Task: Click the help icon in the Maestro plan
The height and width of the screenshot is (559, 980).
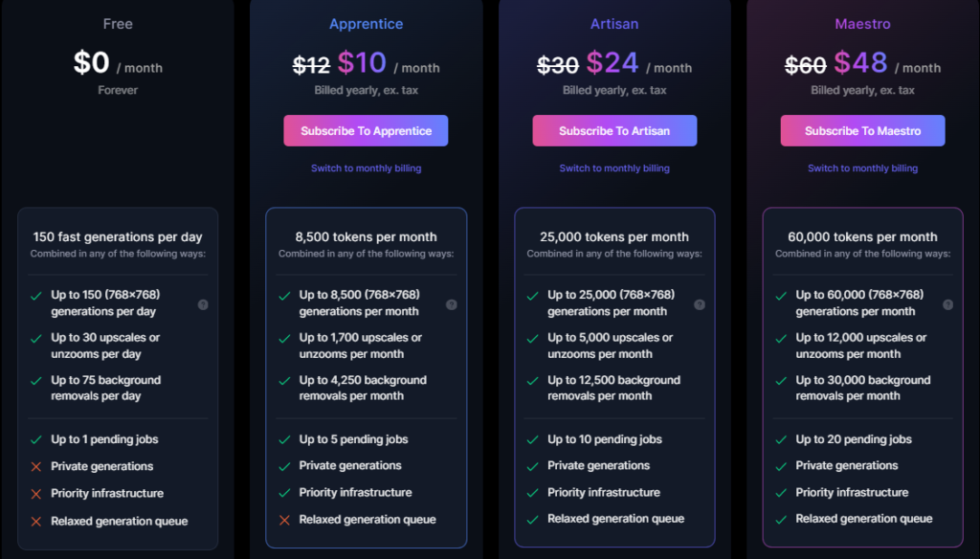Action: point(947,304)
